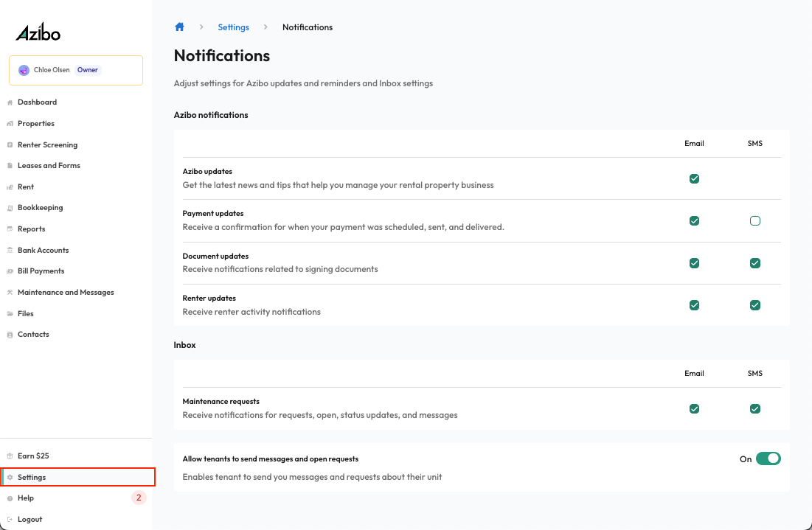812x530 pixels.
Task: Click the Azibo notifications section heading
Action: 211,115
